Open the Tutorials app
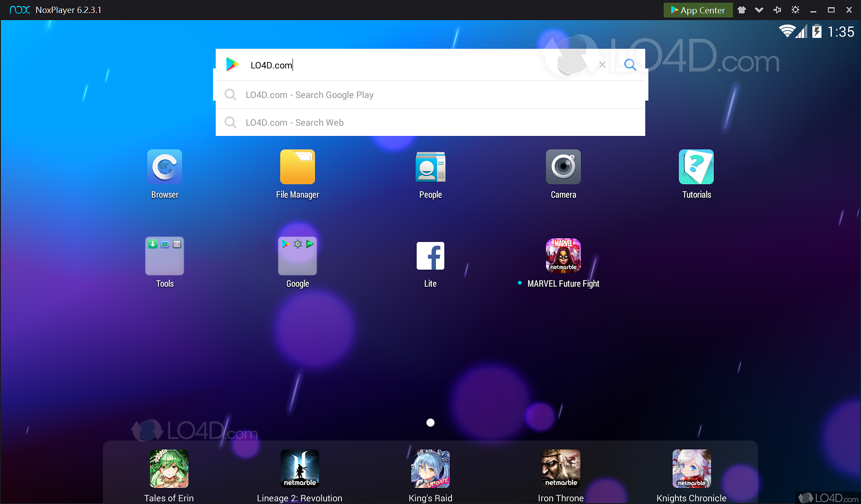The width and height of the screenshot is (861, 504). tap(696, 167)
